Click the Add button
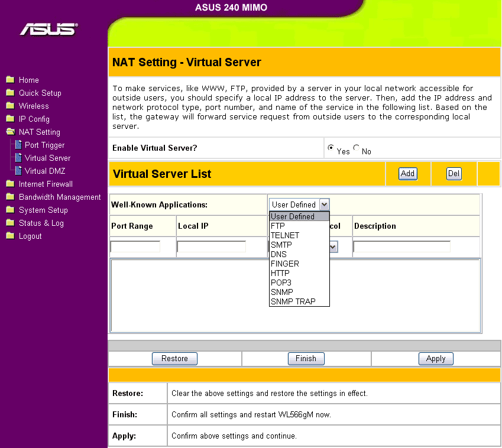Screen dimensions: 502x448 (407, 173)
